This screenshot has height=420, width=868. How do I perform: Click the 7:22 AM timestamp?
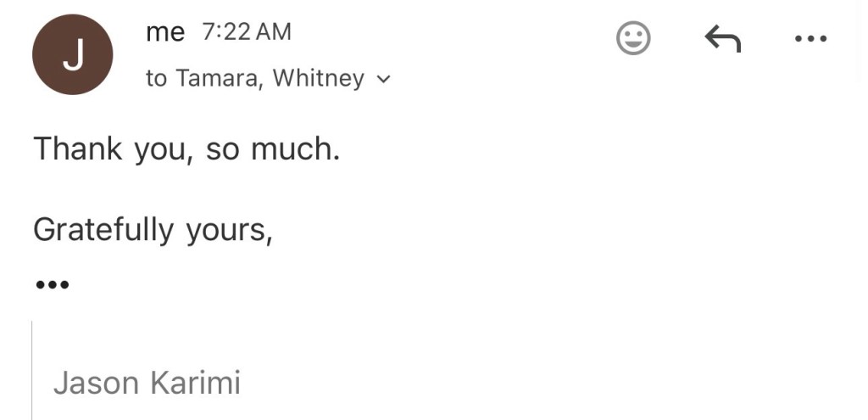247,32
